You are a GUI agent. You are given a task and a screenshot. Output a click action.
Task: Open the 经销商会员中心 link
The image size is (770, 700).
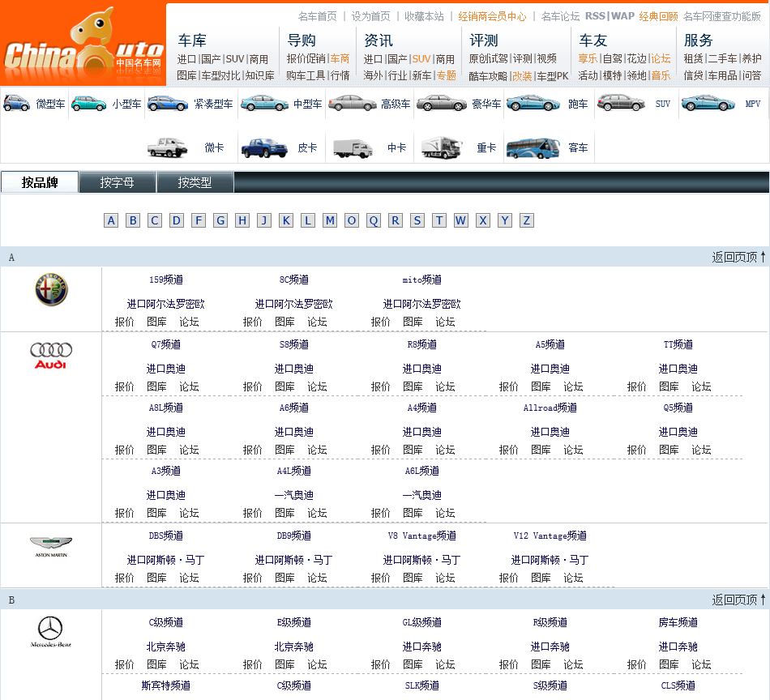(492, 17)
